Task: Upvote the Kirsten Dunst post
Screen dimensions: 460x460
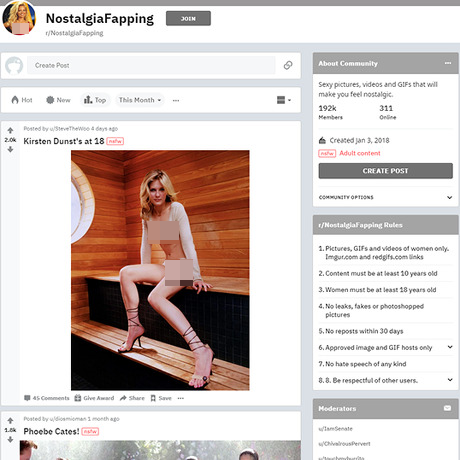Action: [x=10, y=130]
